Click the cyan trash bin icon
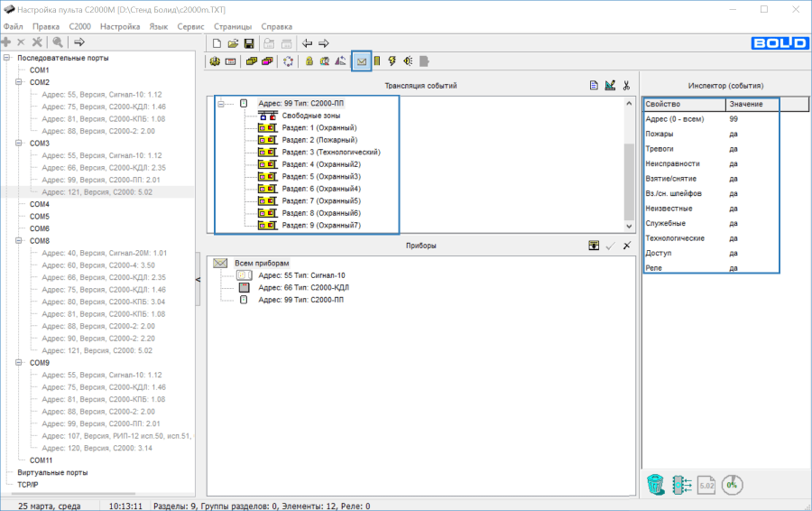The height and width of the screenshot is (511, 812). point(655,485)
